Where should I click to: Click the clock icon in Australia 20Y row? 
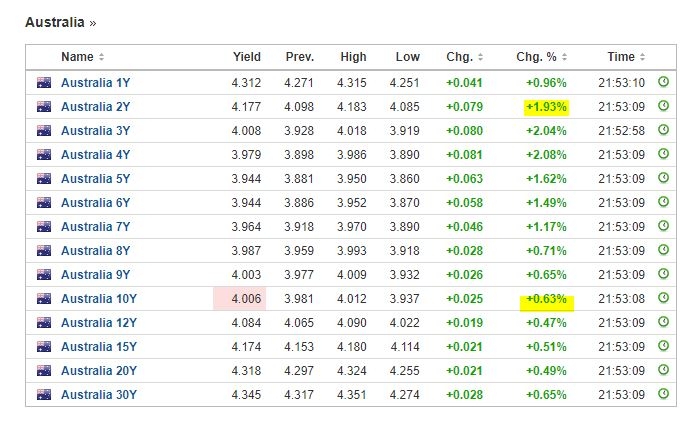[x=664, y=370]
